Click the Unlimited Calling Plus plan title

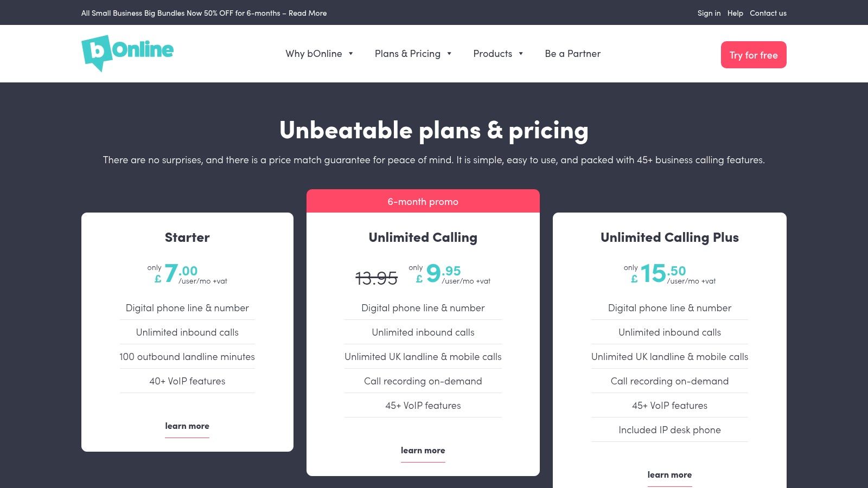tap(669, 237)
